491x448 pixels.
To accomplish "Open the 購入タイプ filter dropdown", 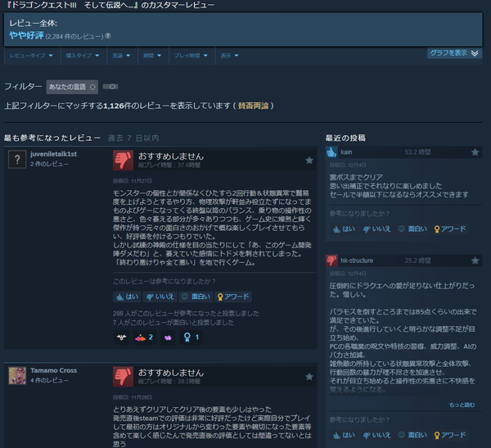I will 83,56.
